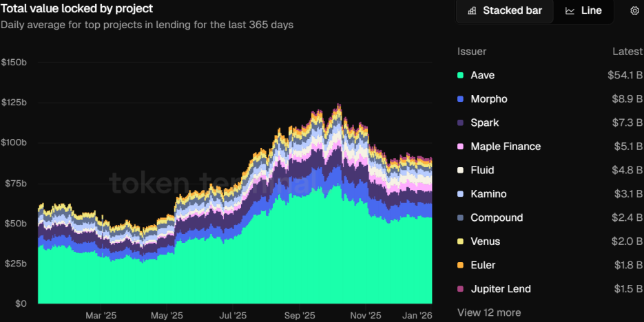Open the chart settings gear icon
The image size is (644, 322).
634,10
